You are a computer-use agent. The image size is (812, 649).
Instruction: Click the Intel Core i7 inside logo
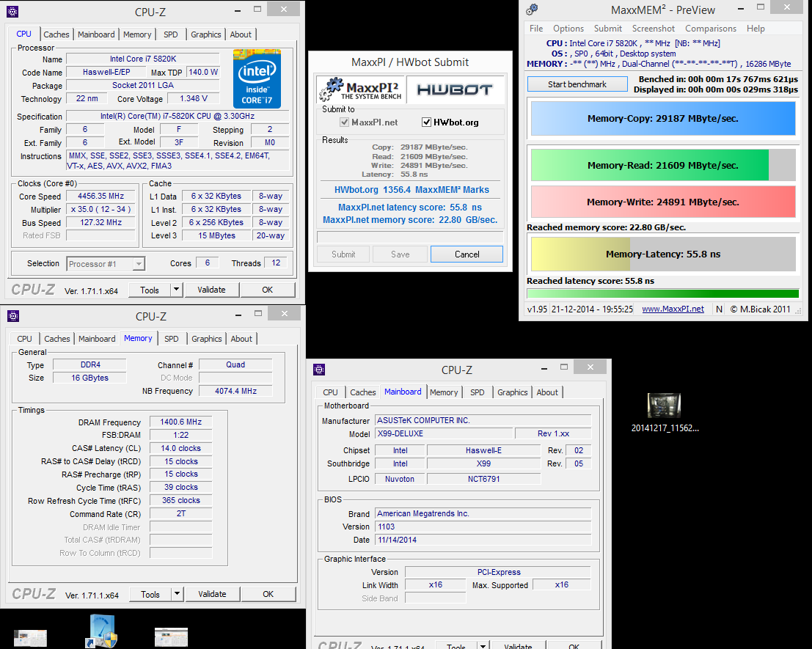click(x=257, y=78)
